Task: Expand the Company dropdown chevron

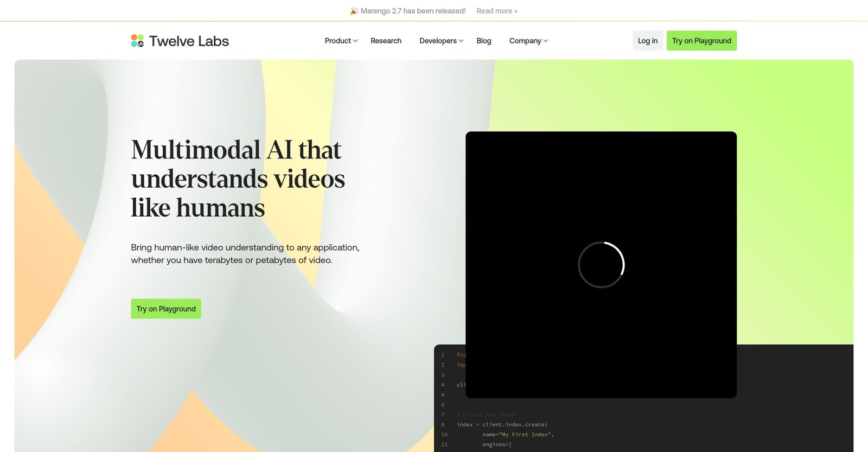Action: click(546, 41)
